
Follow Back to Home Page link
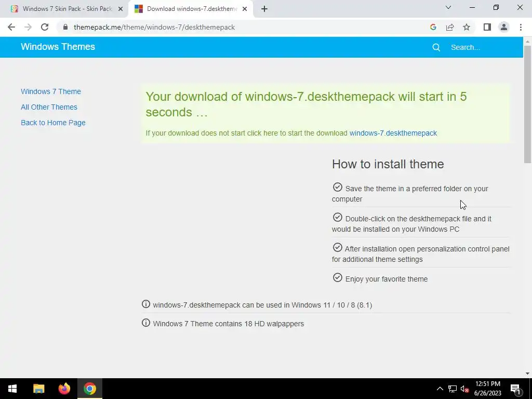click(x=54, y=123)
